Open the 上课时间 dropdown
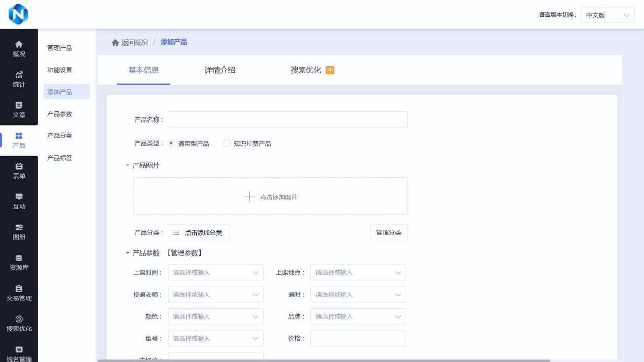The width and height of the screenshot is (644, 362). (215, 272)
